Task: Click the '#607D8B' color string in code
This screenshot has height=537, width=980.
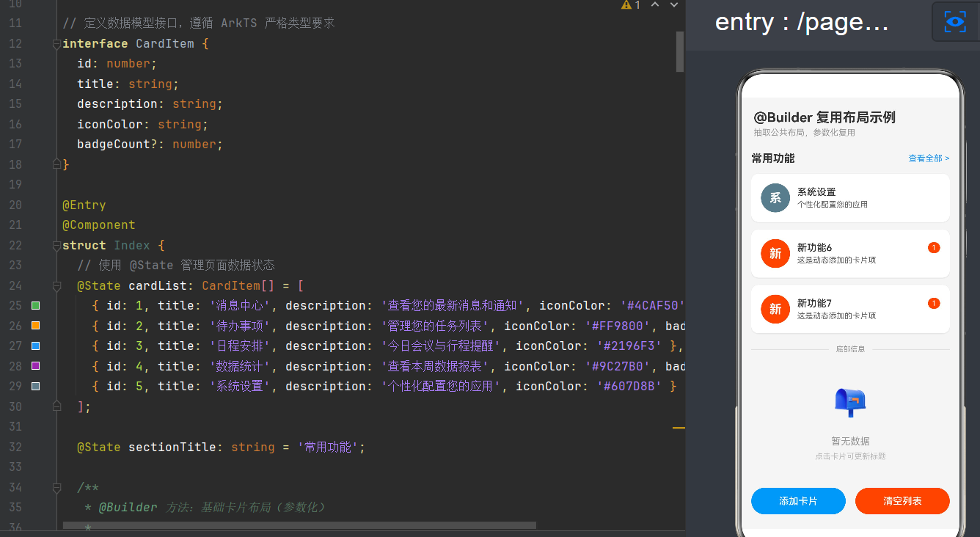Action: tap(630, 387)
